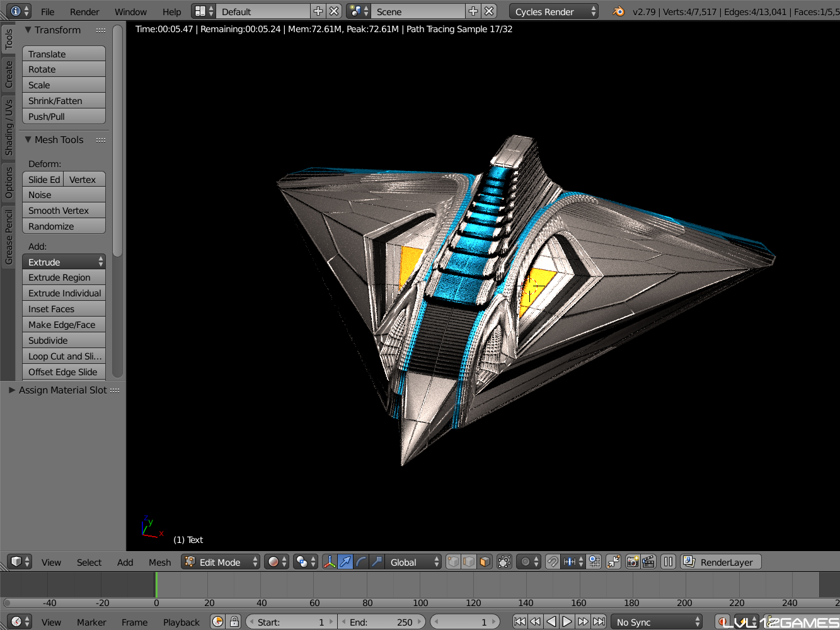Toggle snap during transform

(553, 562)
